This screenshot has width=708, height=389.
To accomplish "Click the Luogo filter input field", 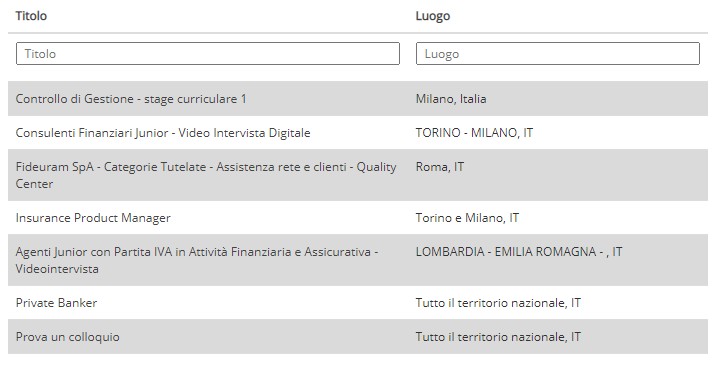I will [558, 54].
